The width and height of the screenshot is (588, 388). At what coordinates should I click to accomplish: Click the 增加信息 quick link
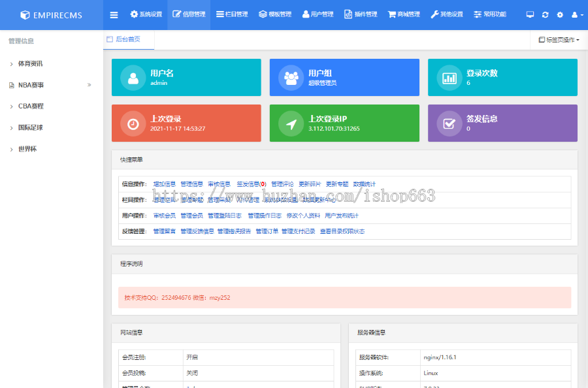pyautogui.click(x=164, y=184)
